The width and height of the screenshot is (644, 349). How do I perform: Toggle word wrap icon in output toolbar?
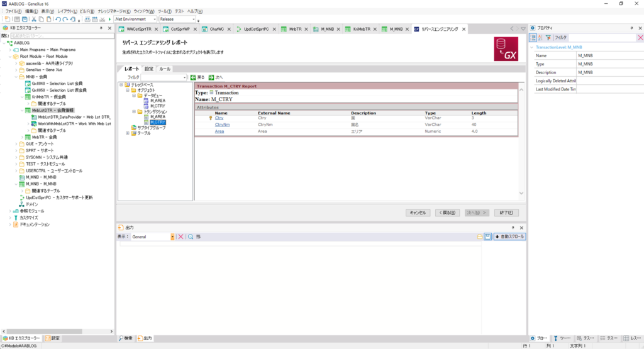coord(199,236)
